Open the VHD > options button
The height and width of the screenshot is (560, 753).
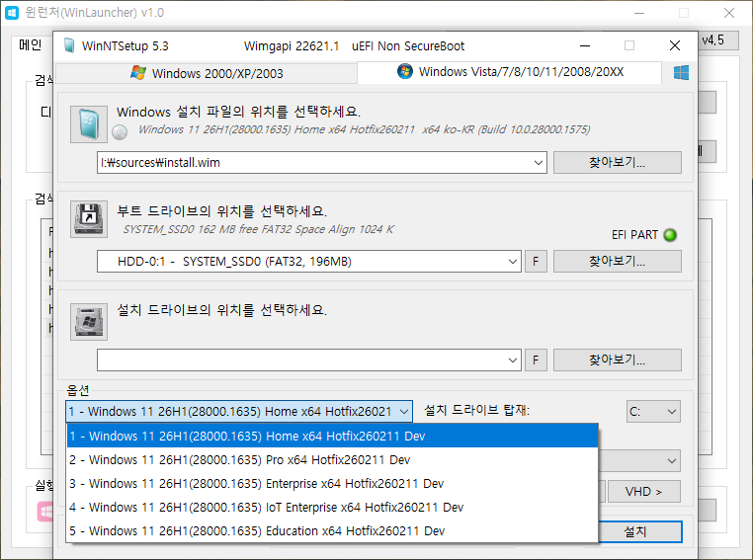[x=644, y=492]
